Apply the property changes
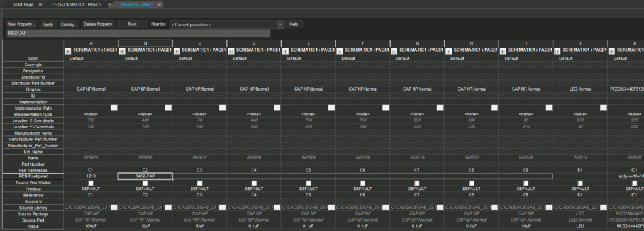 48,25
